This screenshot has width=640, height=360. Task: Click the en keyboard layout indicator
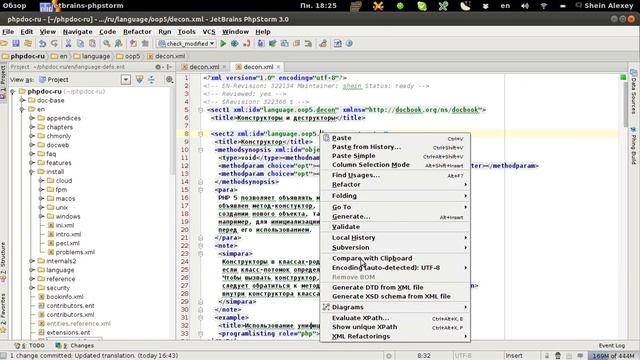point(505,6)
